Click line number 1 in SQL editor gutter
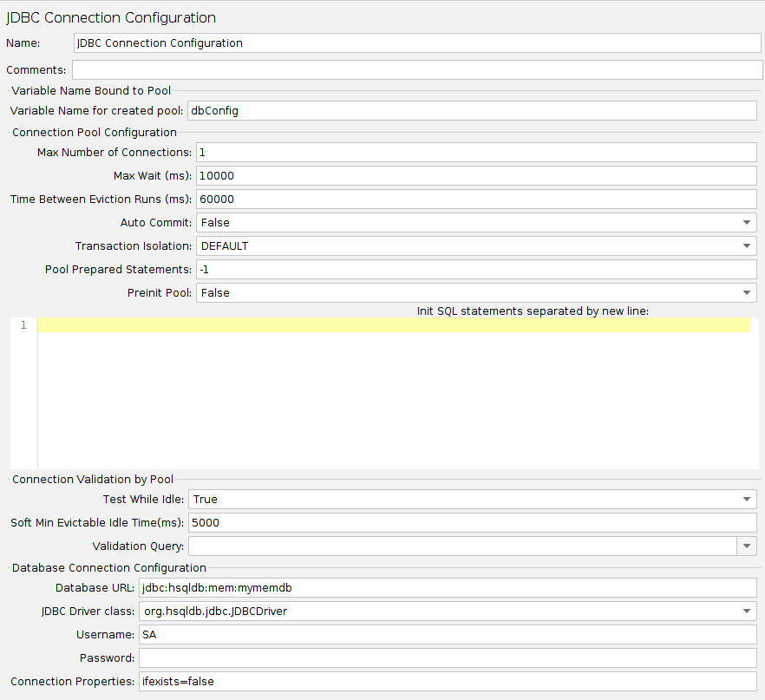The height and width of the screenshot is (700, 765). [22, 325]
